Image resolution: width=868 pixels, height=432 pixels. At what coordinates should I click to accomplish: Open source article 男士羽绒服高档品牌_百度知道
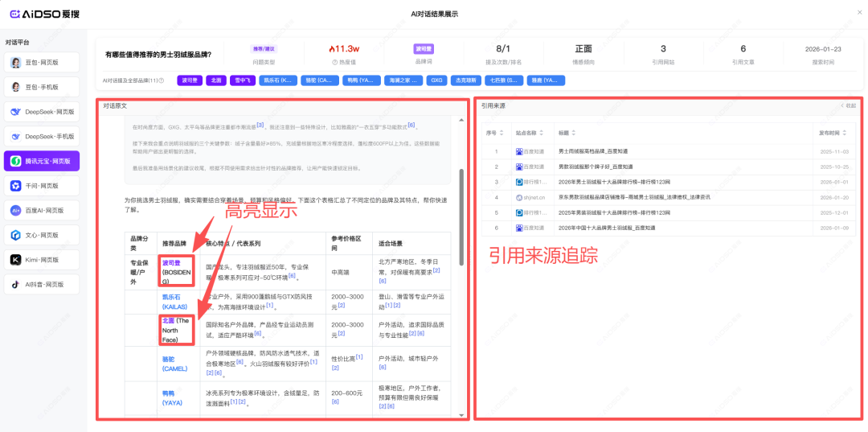pyautogui.click(x=593, y=151)
